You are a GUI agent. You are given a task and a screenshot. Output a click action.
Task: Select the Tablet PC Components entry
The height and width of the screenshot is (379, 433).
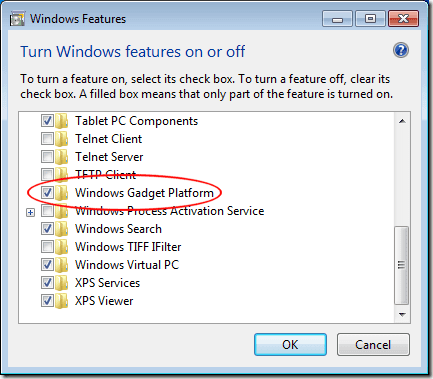tap(136, 121)
